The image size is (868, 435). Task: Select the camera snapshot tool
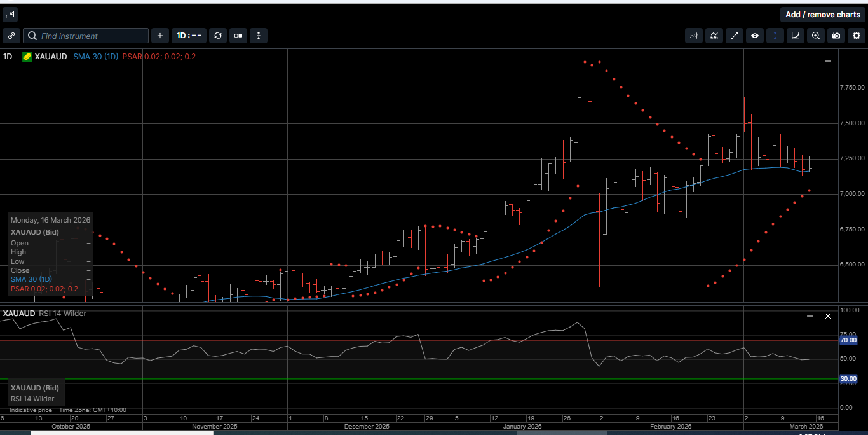[836, 36]
